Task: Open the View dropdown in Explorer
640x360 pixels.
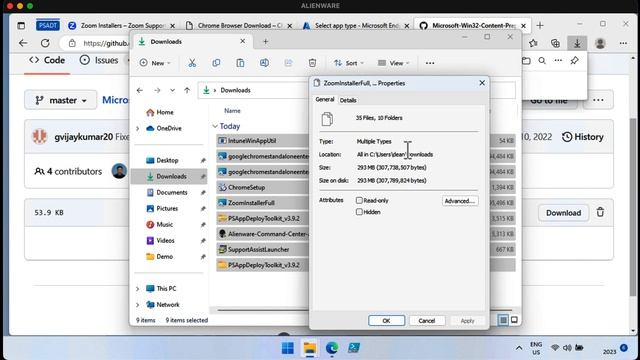Action: coord(393,63)
